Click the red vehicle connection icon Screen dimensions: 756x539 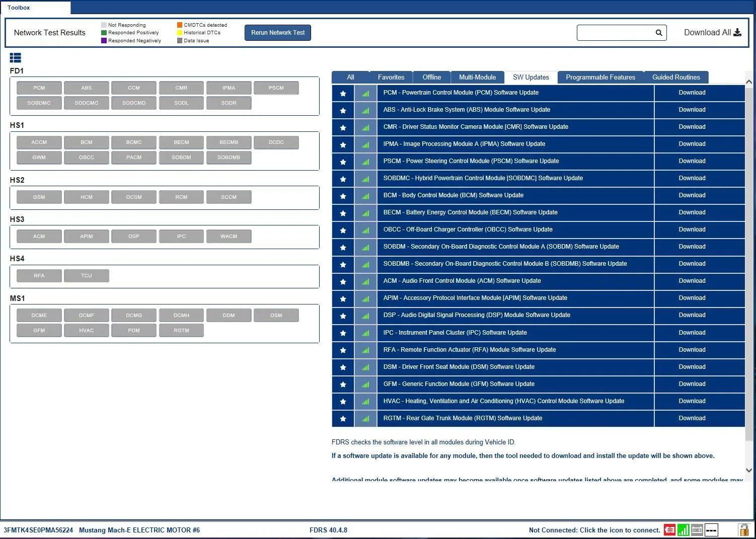click(669, 530)
